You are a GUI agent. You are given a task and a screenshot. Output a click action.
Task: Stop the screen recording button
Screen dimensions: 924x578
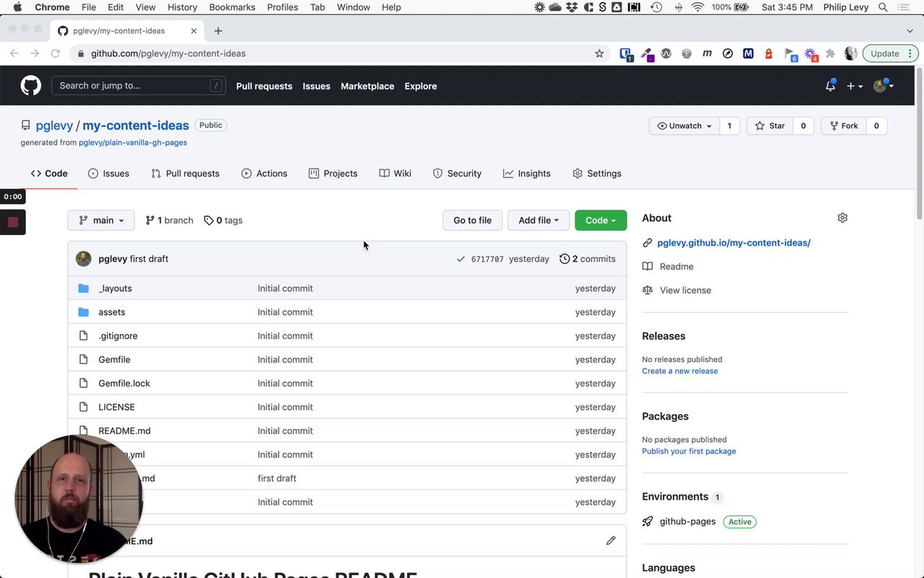tap(12, 222)
